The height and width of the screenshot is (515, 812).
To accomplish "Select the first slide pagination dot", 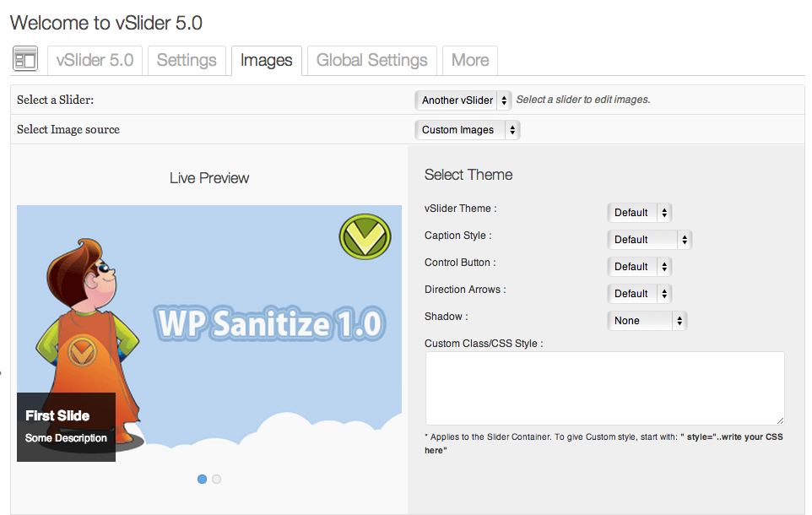I will coord(202,480).
